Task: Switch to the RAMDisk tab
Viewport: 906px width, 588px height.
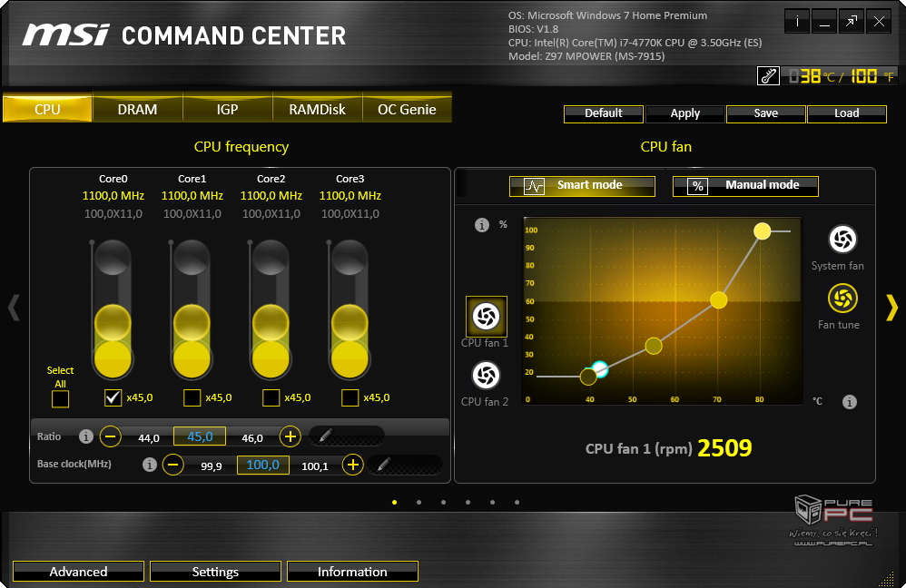Action: (x=317, y=109)
